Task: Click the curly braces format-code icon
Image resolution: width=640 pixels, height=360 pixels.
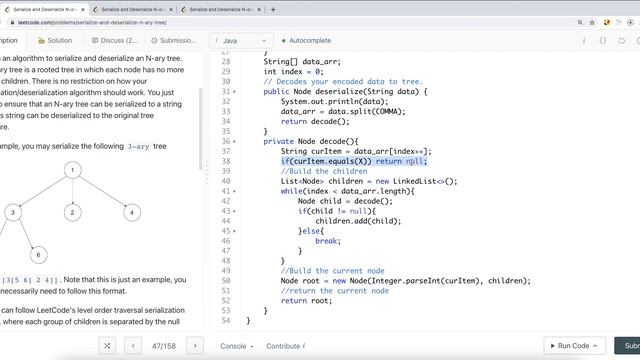Action: tap(602, 40)
